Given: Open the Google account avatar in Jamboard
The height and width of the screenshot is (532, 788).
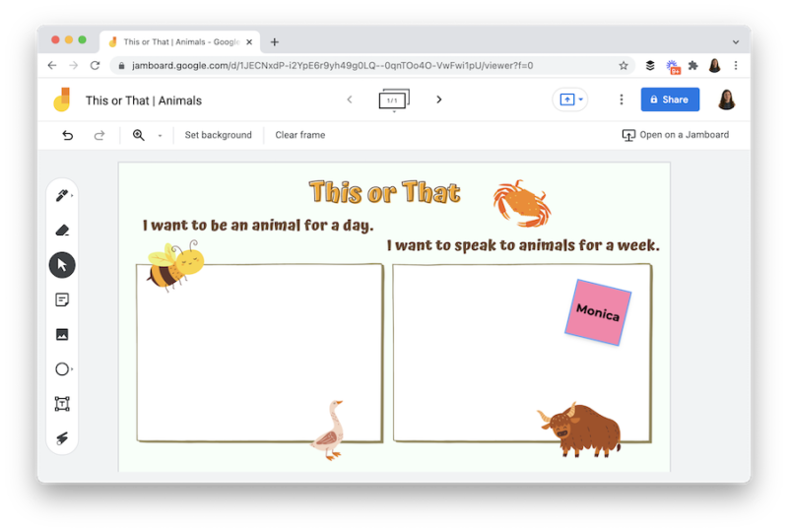Looking at the screenshot, I should 727,100.
